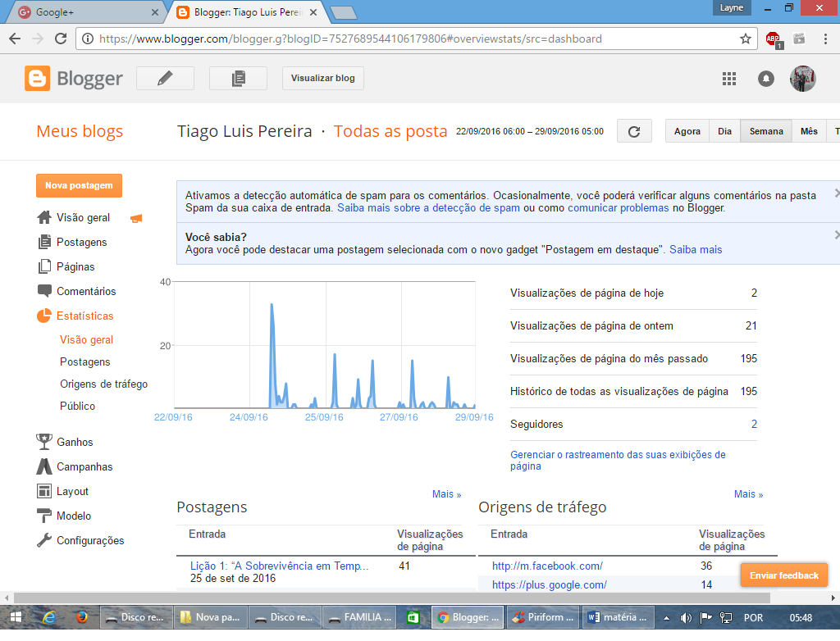Switch the time range to Dia
This screenshot has height=641, width=840.
(724, 131)
